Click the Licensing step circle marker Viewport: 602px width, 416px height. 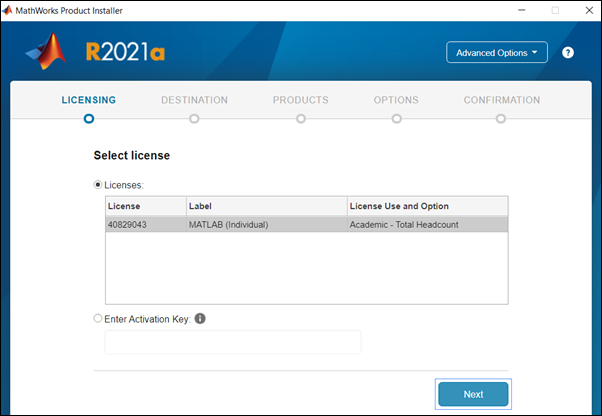click(x=89, y=119)
